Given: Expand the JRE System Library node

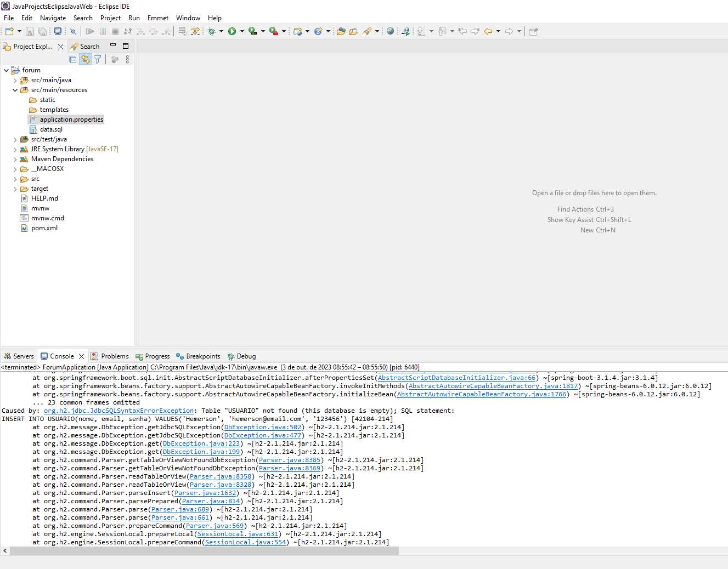Looking at the screenshot, I should pos(15,149).
